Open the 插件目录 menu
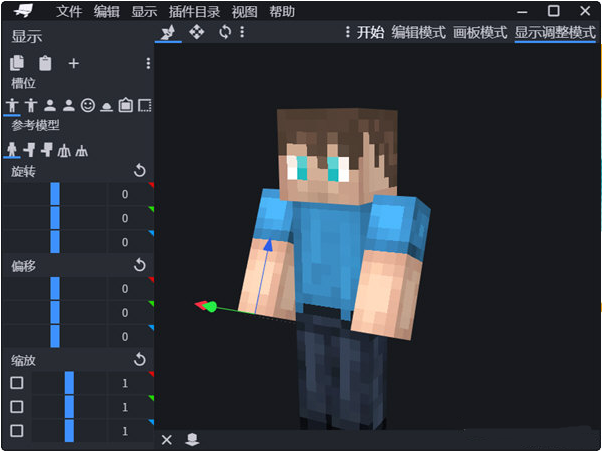Image resolution: width=602 pixels, height=451 pixels. [x=194, y=12]
